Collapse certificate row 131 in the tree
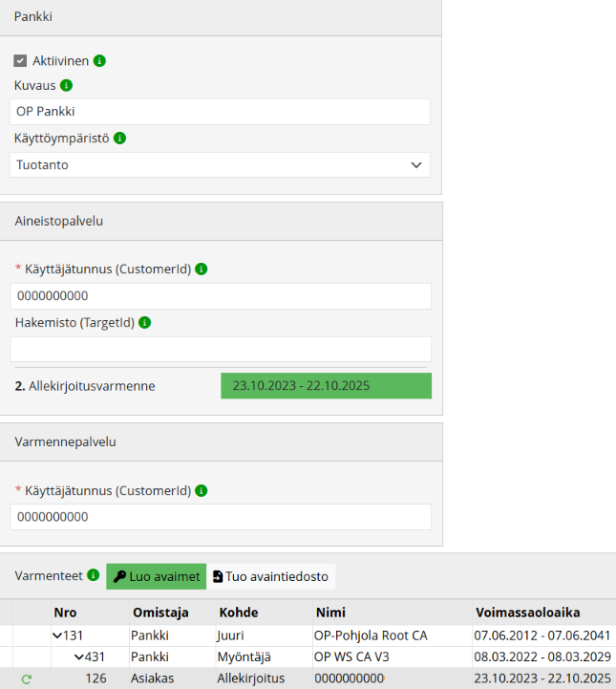Screen dimensions: 616x689 (x=57, y=635)
